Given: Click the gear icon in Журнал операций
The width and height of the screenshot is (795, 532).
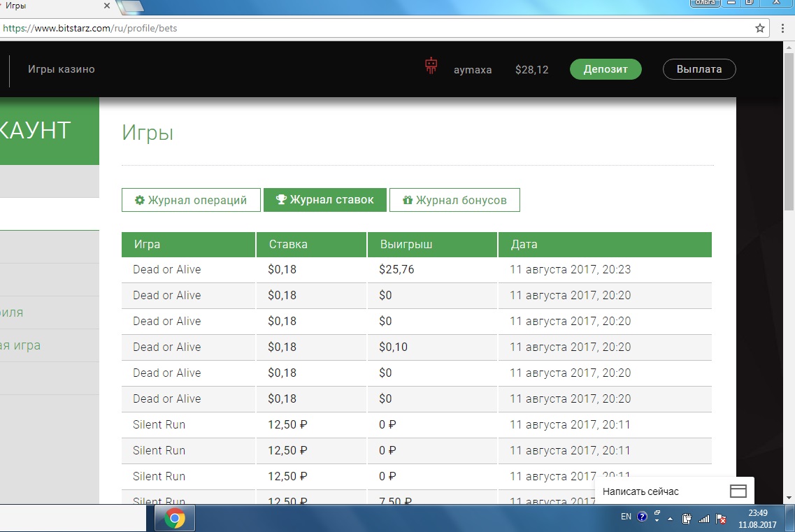Looking at the screenshot, I should (139, 200).
